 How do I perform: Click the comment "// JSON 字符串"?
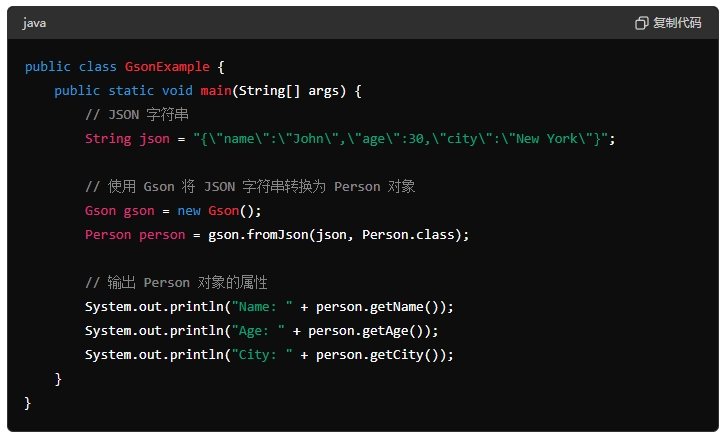(137, 114)
